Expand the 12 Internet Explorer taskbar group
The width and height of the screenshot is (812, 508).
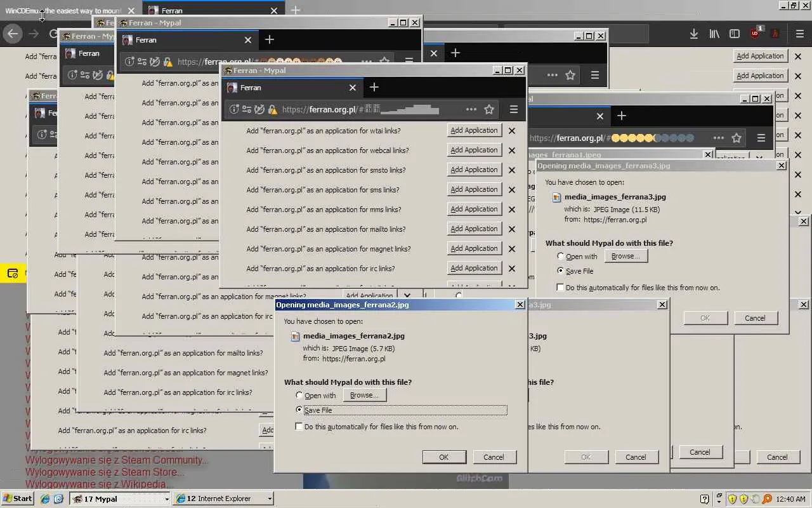click(270, 498)
